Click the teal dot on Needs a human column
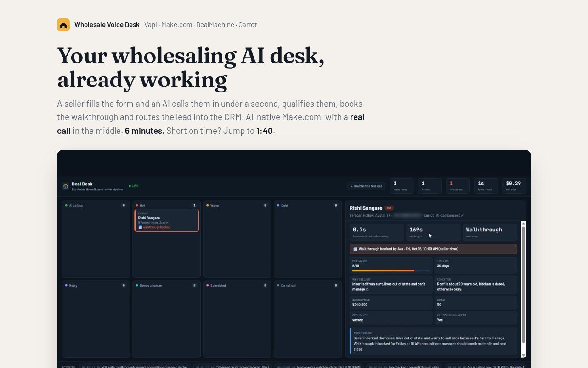588x368 pixels. [137, 285]
